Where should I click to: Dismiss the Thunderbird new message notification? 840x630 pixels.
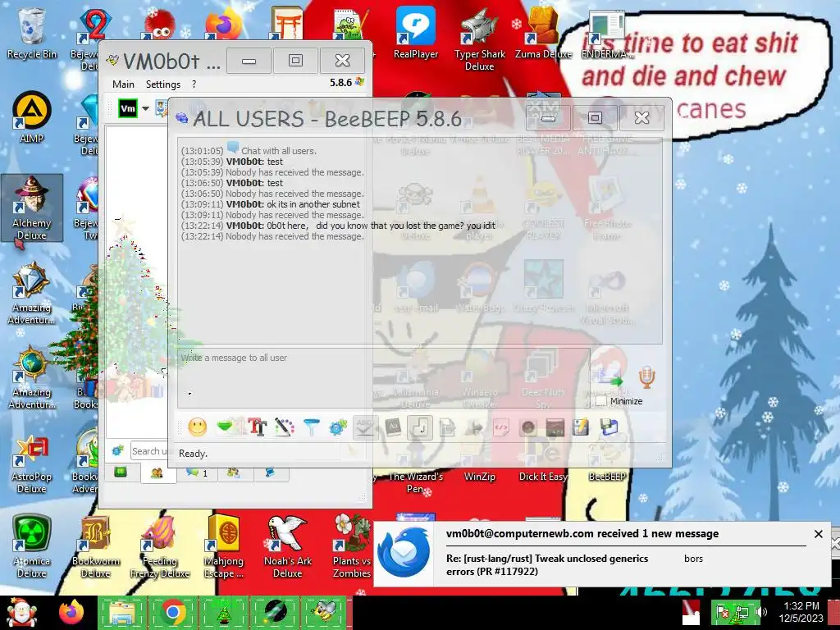pos(818,533)
